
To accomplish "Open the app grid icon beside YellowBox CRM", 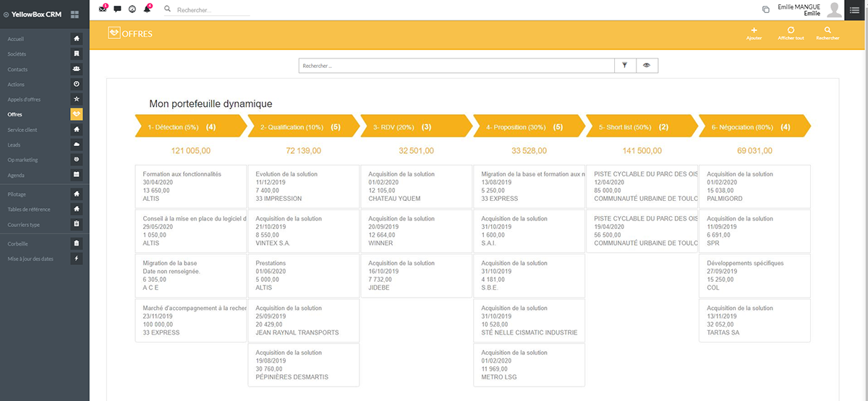I will 75,14.
